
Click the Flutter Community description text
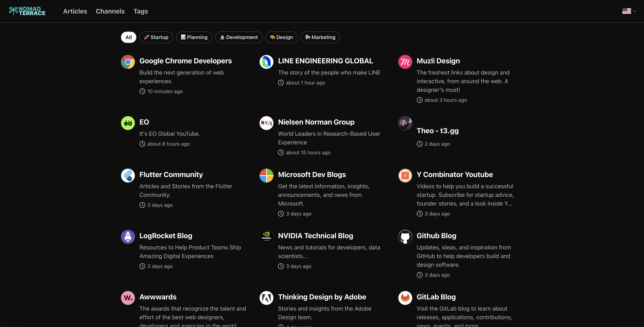[186, 191]
